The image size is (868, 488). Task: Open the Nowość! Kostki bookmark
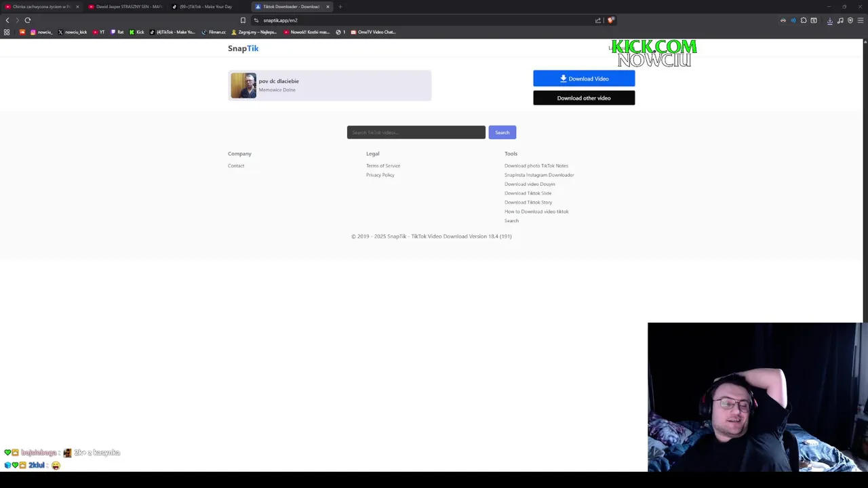coord(307,32)
